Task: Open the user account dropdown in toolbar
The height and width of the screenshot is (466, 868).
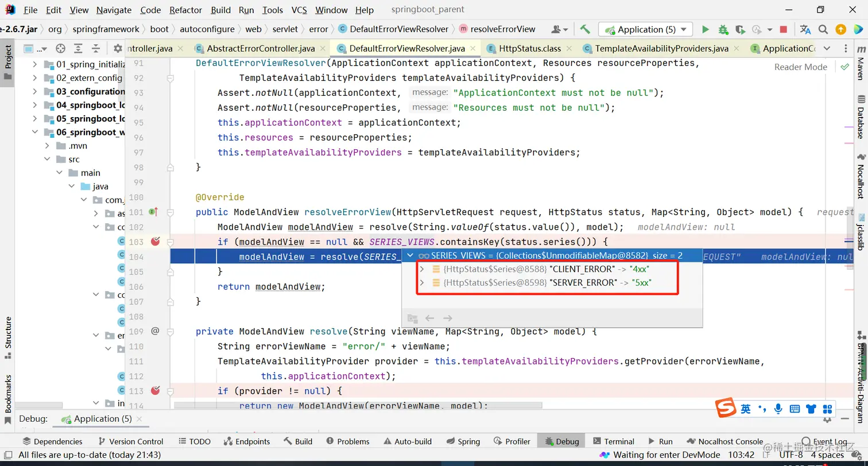Action: click(x=559, y=29)
